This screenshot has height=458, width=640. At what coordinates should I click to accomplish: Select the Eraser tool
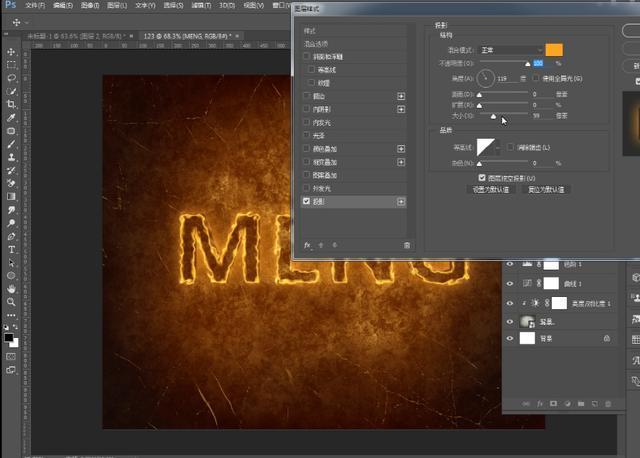click(11, 183)
